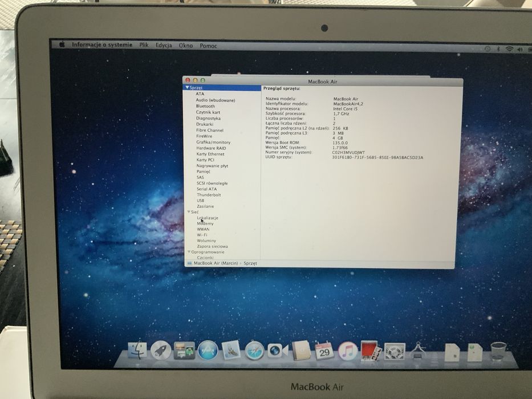This screenshot has width=532, height=399.
Task: Select Hardware RAID entry
Action: tap(211, 148)
